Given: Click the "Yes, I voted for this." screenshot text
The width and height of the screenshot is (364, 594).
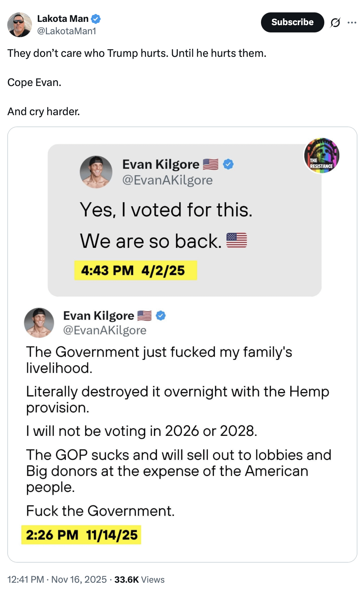Looking at the screenshot, I should tap(166, 210).
